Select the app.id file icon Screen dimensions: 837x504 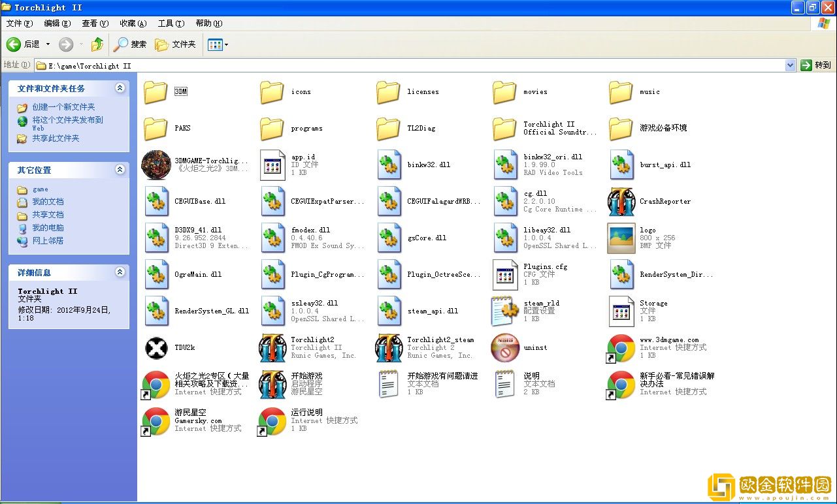click(x=272, y=165)
